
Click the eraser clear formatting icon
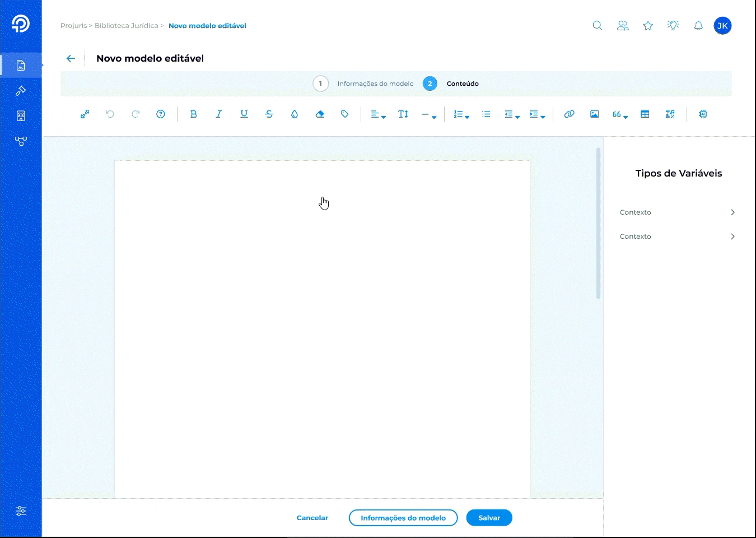(x=320, y=114)
